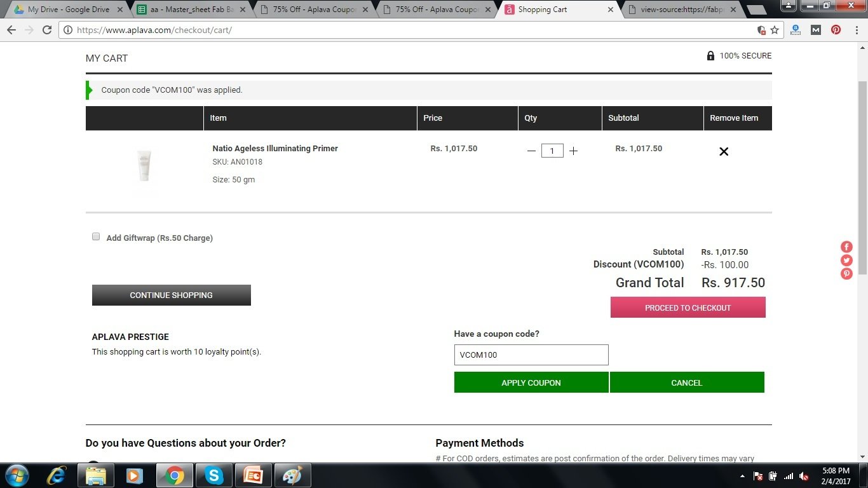Open network signal tray icon
This screenshot has height=488, width=868.
[x=789, y=476]
